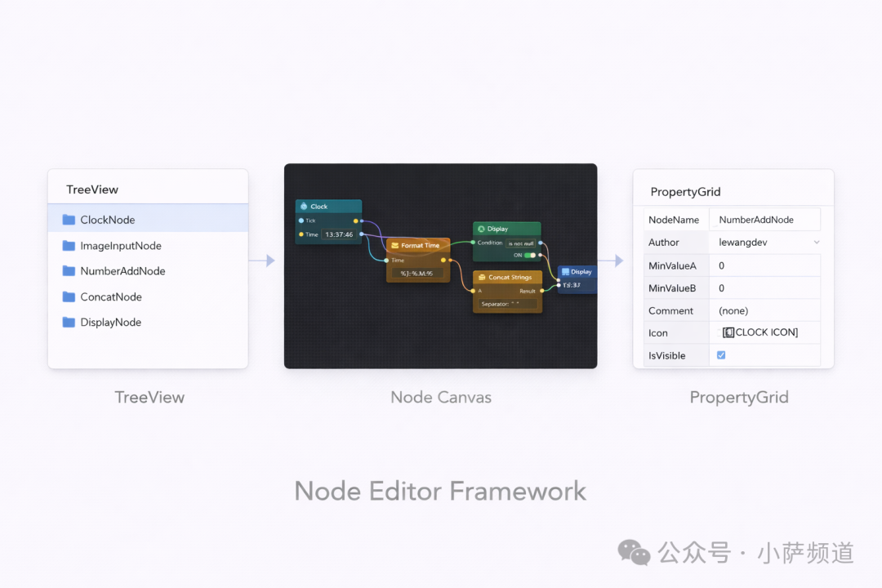Select ImageInputNode label in the TreeView
This screenshot has width=882, height=588.
pyautogui.click(x=121, y=245)
